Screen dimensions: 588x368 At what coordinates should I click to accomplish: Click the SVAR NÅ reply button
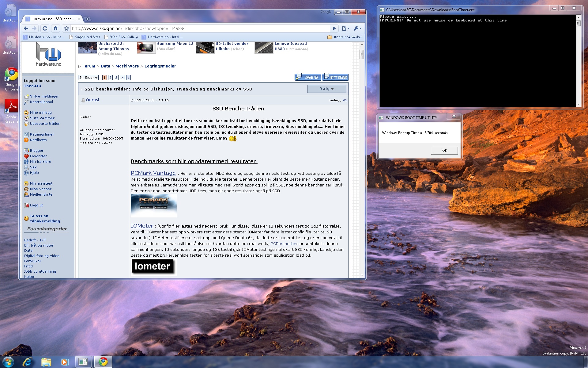click(x=308, y=77)
